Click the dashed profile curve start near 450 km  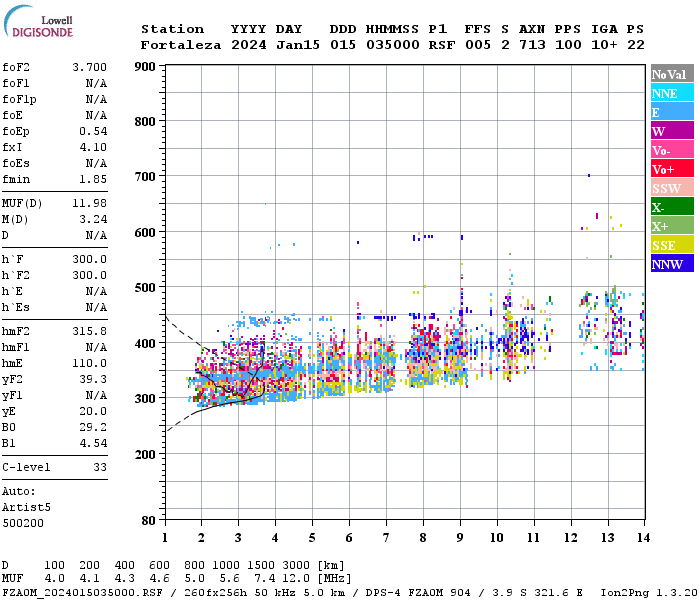coord(167,318)
